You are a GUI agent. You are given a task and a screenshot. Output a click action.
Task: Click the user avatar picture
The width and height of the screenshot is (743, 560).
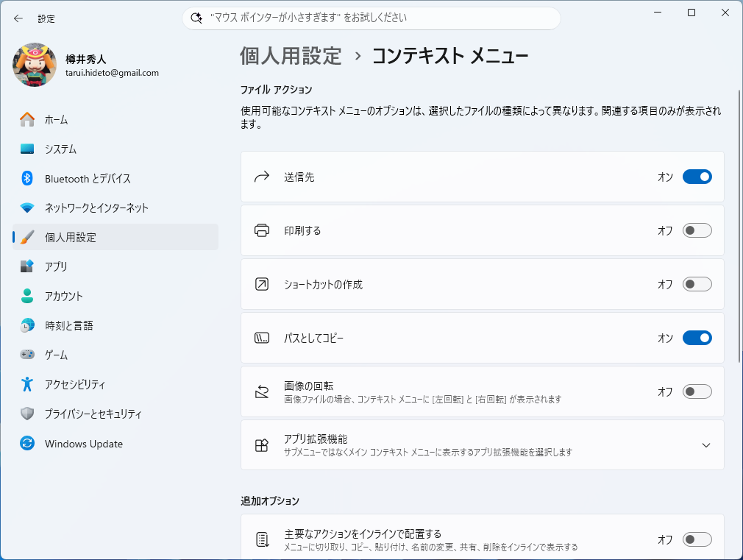35,65
